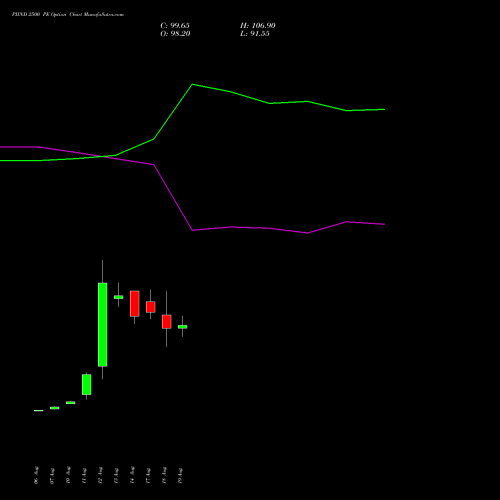Screen dimensions: 500x500
Task: Click where the green and purple lines cross
Action: point(102,156)
